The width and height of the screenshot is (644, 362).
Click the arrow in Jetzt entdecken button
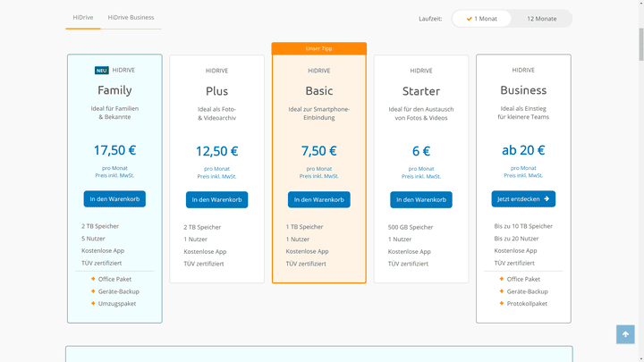tap(547, 198)
